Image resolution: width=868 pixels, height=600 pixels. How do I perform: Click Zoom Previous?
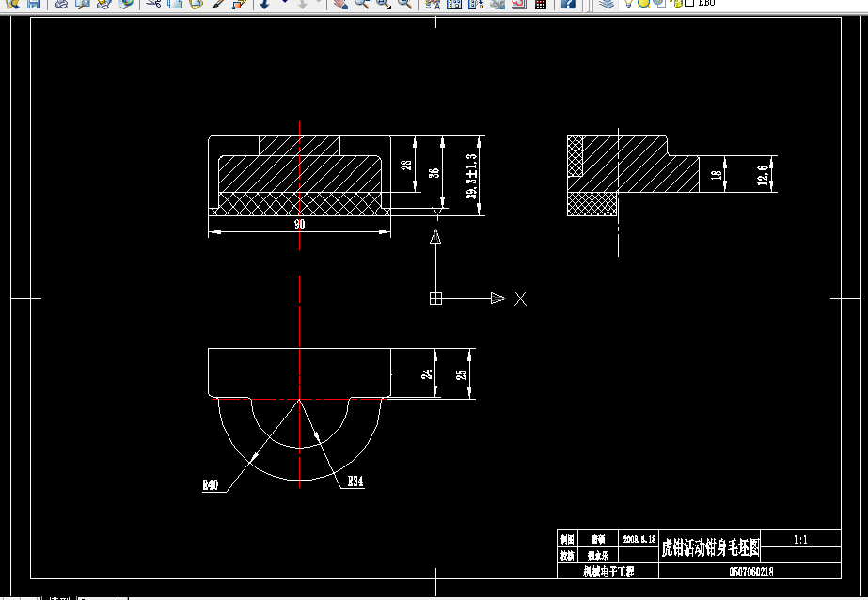pos(404,4)
